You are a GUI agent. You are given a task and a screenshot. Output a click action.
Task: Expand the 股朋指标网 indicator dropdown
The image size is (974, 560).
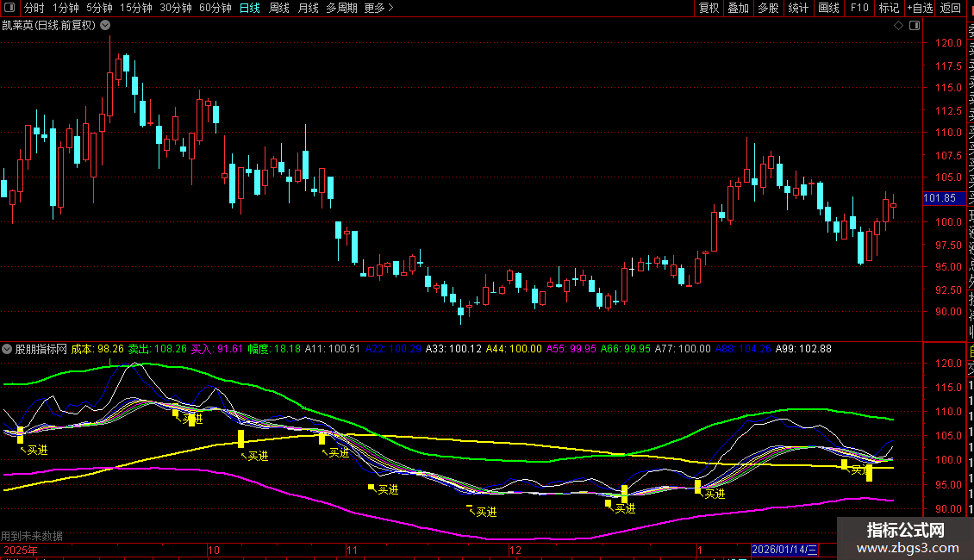(x=8, y=349)
